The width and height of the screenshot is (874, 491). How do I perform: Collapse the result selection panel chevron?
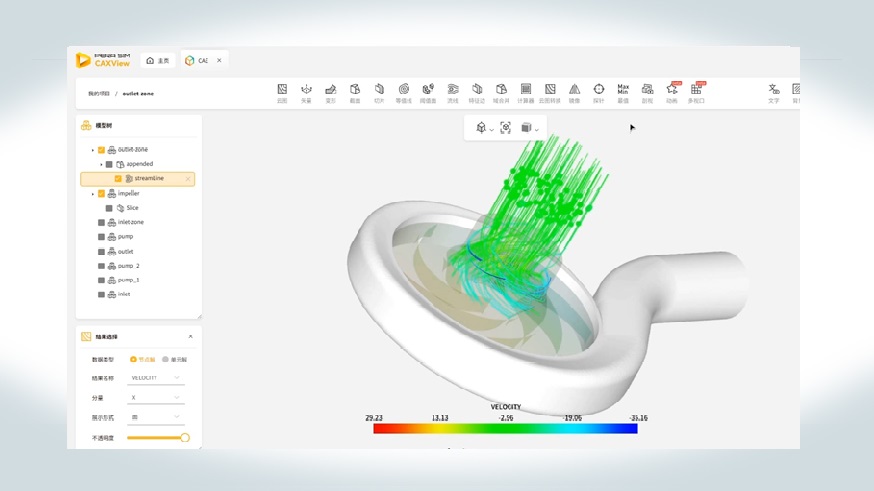click(x=190, y=337)
